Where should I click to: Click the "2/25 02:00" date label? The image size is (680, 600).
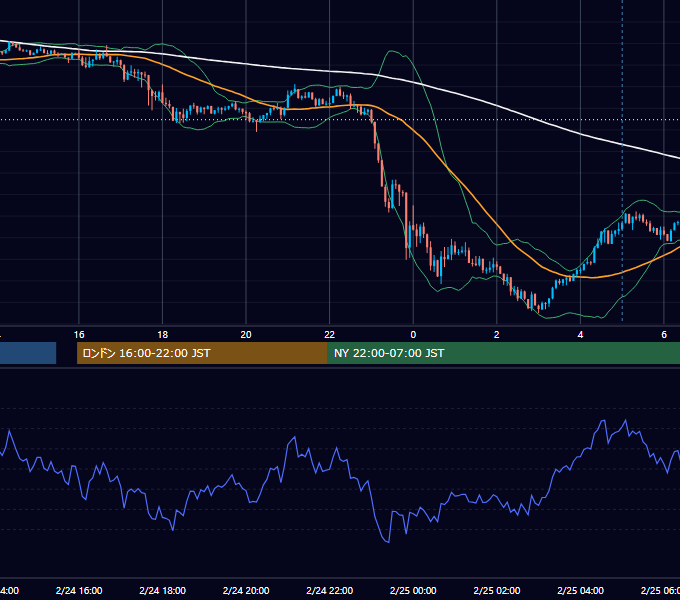497,590
